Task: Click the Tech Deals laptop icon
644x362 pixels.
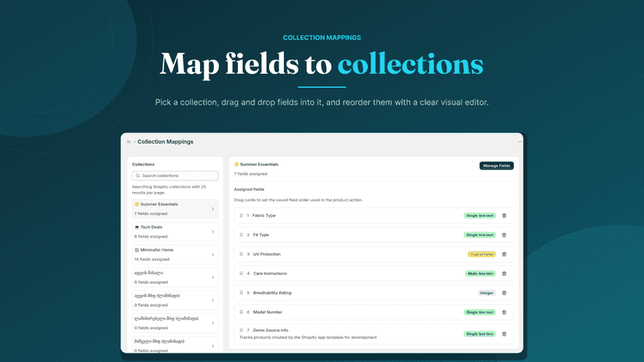Action: point(137,227)
